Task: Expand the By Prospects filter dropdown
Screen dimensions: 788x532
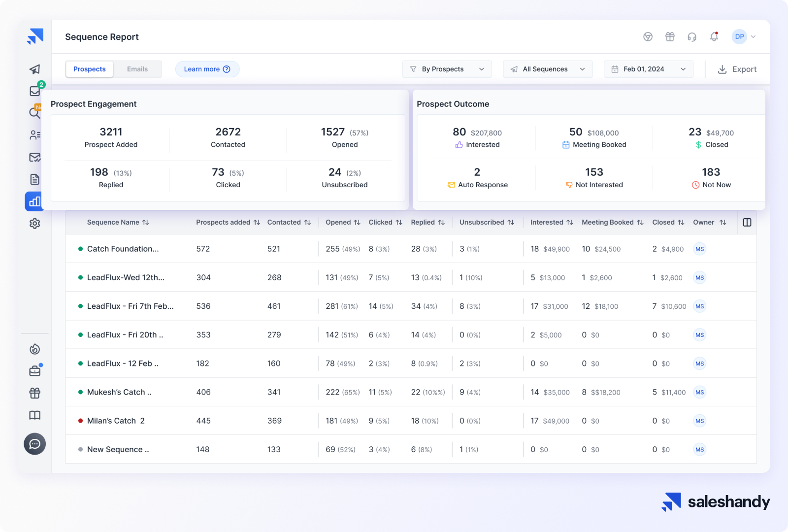Action: pyautogui.click(x=447, y=69)
